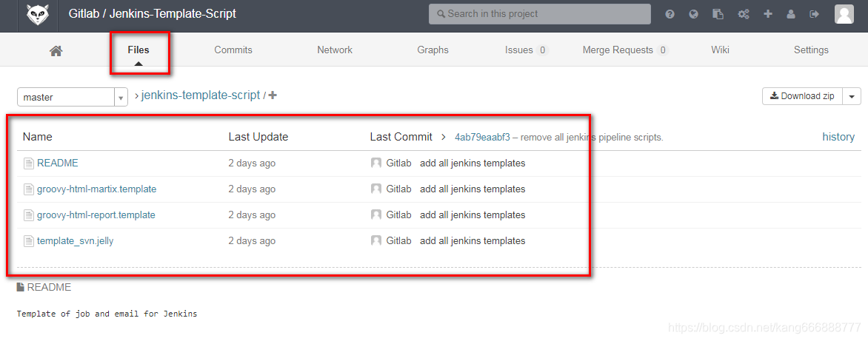Switch to the Files tab

pos(138,50)
